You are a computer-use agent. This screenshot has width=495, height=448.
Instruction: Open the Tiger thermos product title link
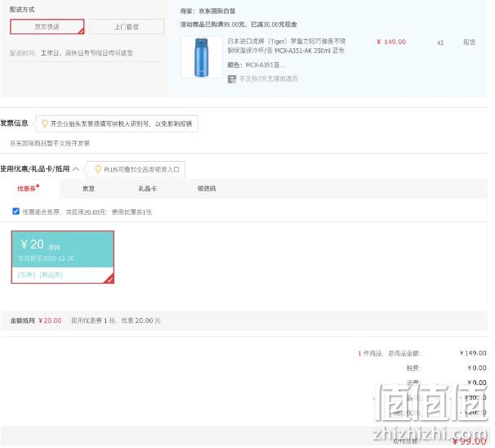(x=287, y=46)
